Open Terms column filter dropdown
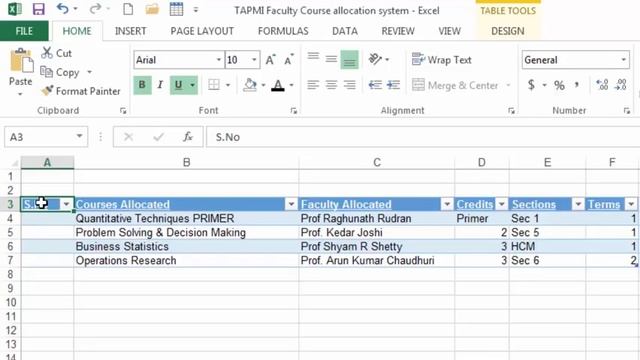The height and width of the screenshot is (360, 640). point(631,204)
